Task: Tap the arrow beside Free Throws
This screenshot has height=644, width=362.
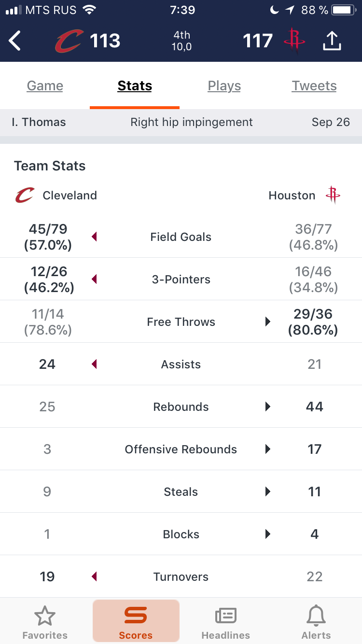Action: [268, 322]
